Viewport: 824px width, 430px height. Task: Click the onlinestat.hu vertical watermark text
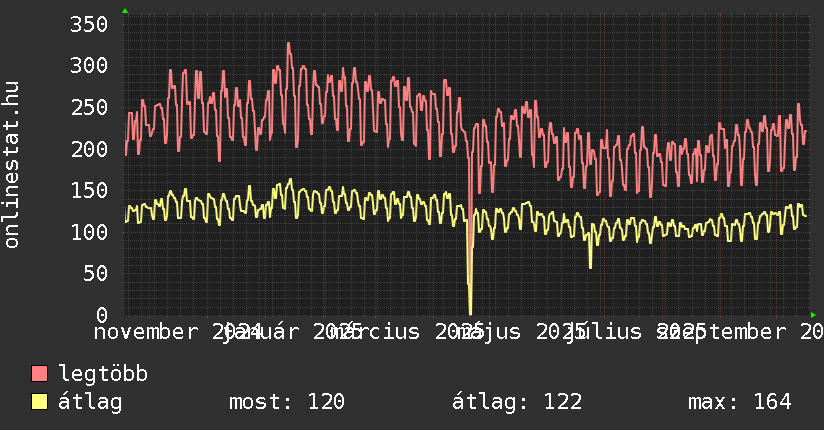[12, 165]
